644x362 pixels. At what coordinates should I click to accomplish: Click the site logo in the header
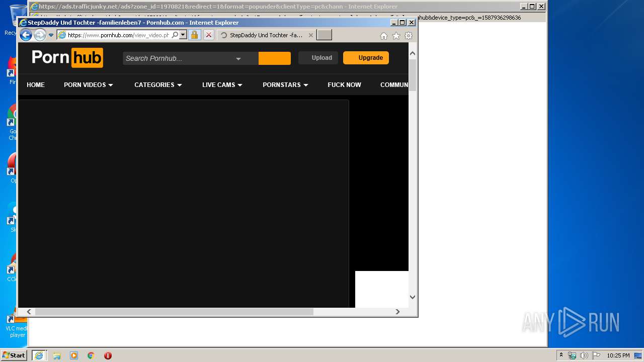coord(67,57)
